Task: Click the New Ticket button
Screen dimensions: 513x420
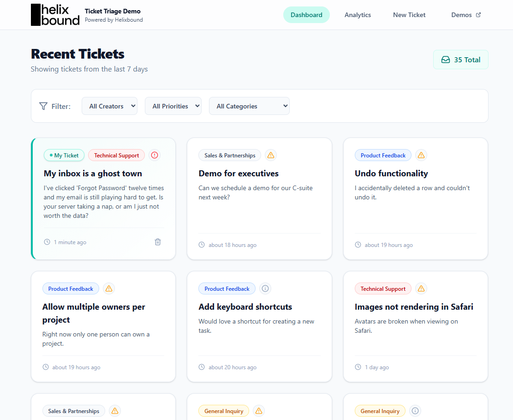Action: pyautogui.click(x=409, y=14)
